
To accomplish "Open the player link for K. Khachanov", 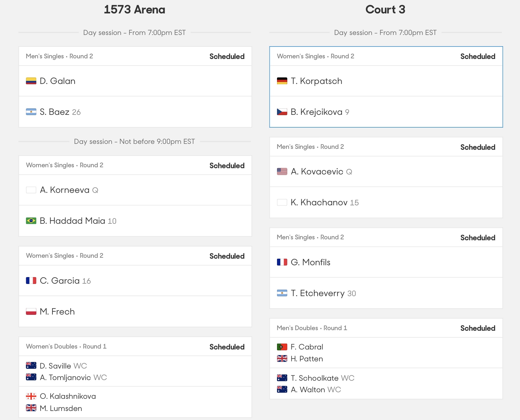I will pyautogui.click(x=319, y=203).
